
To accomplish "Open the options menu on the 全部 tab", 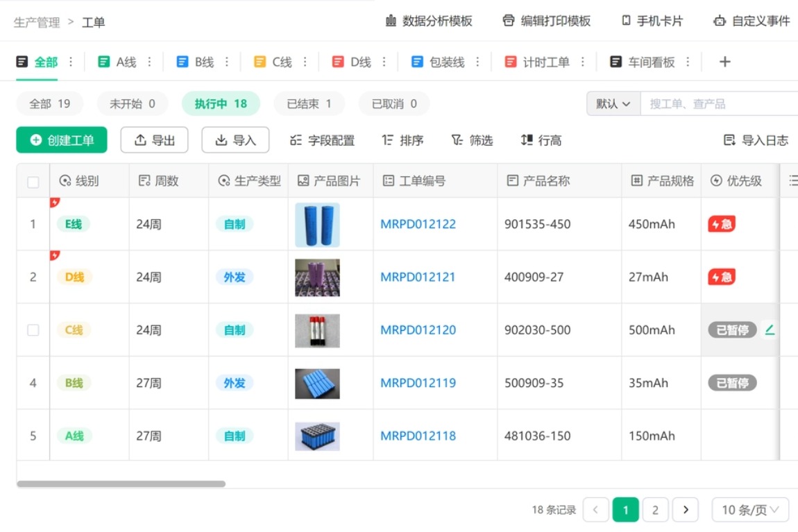I will [71, 61].
